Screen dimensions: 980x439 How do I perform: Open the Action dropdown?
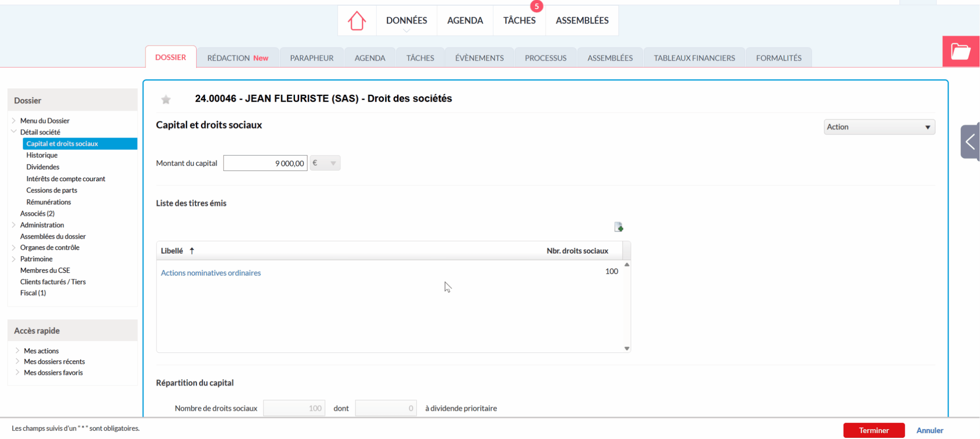coord(879,127)
